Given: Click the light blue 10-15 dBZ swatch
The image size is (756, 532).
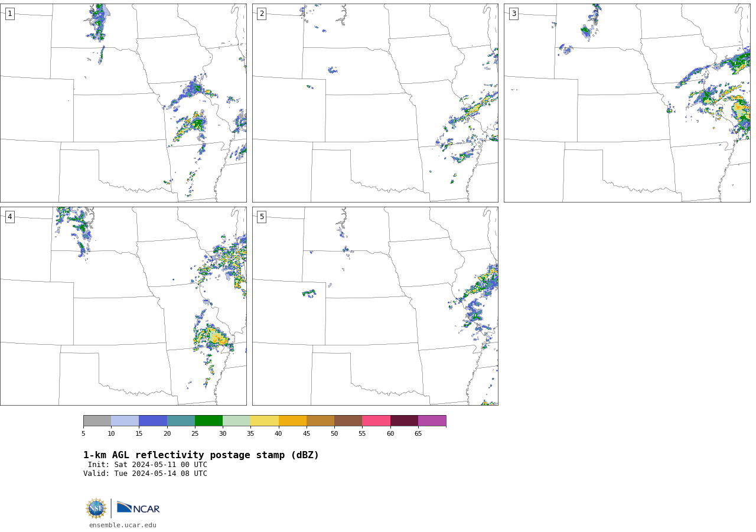Looking at the screenshot, I should 125,421.
